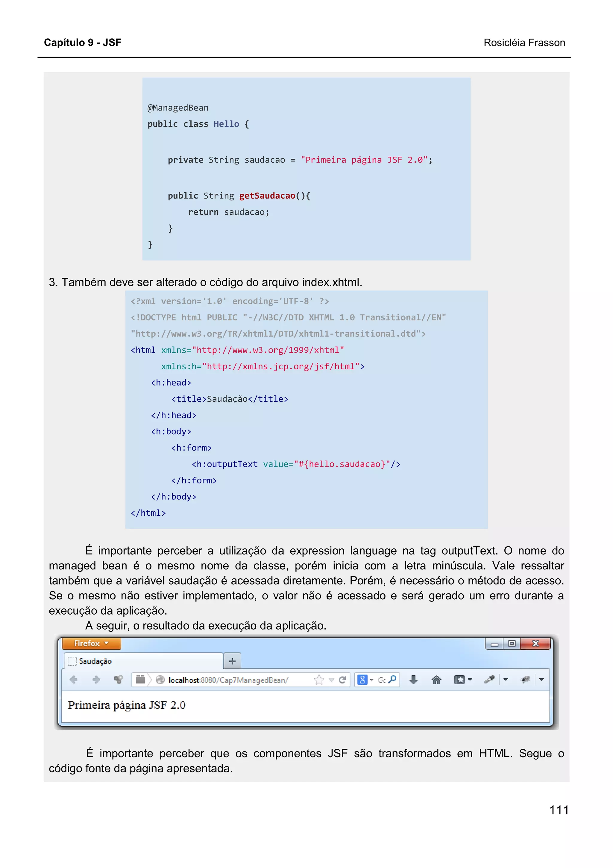This screenshot has height=868, width=613.
Task: Click the '</html>' closing tag
Action: [148, 513]
